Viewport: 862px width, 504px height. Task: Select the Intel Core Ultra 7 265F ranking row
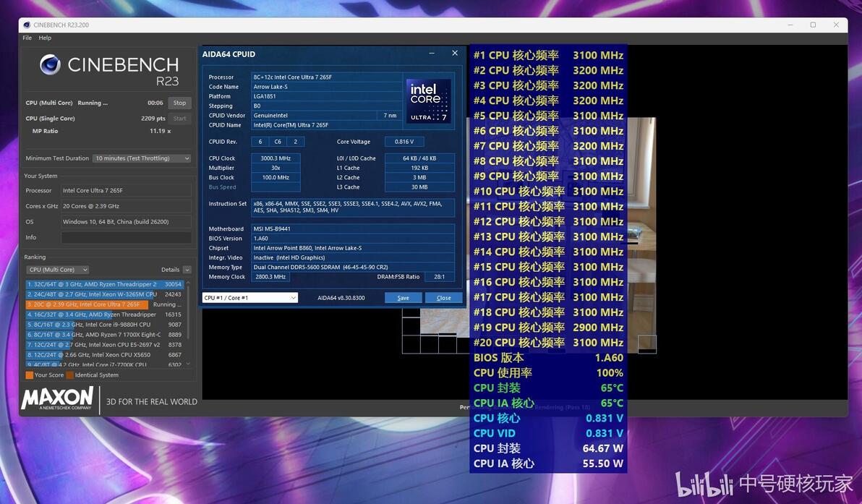(104, 304)
